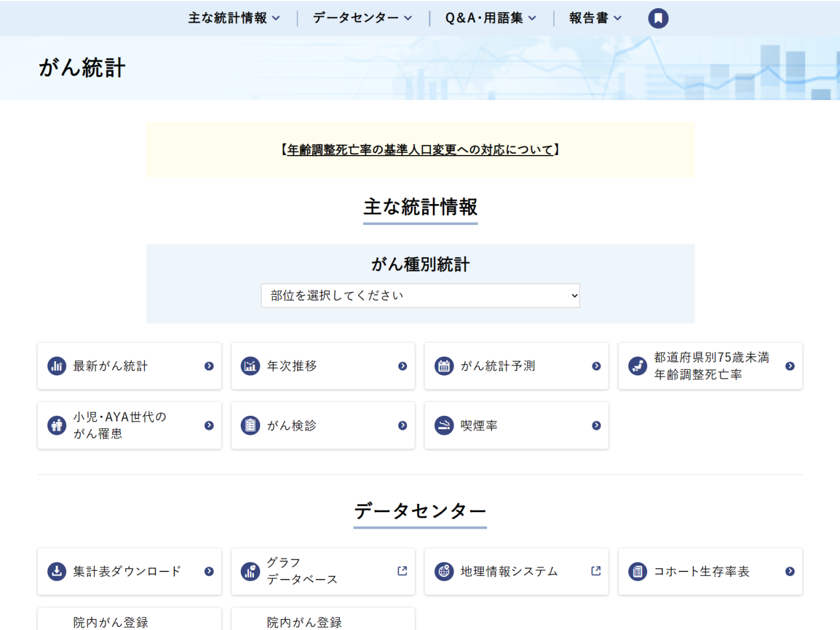Click the Japan map icon on 都道府県別75歳未満 card

637,366
